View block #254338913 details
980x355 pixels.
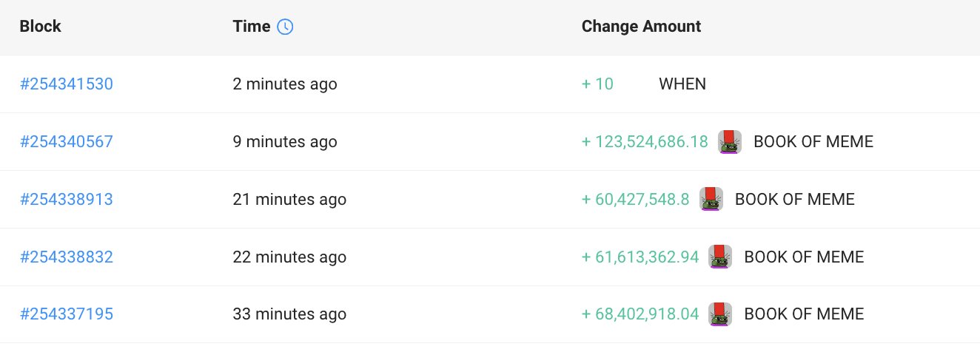[67, 200]
